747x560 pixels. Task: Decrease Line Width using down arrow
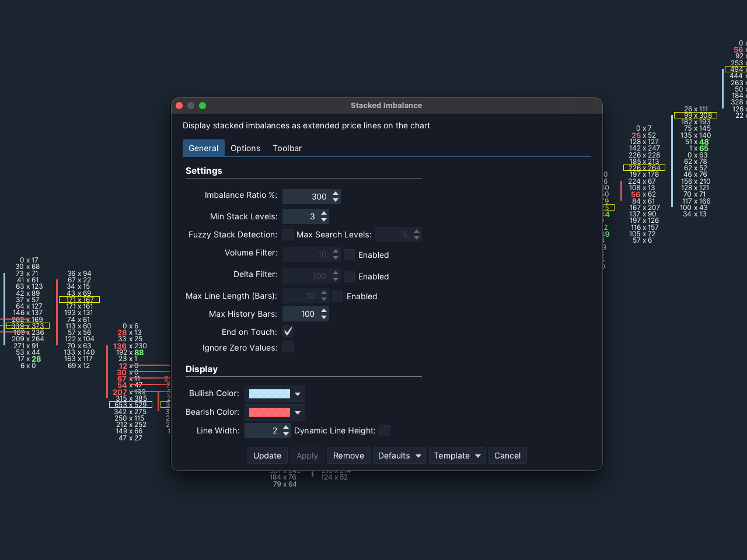coord(286,434)
